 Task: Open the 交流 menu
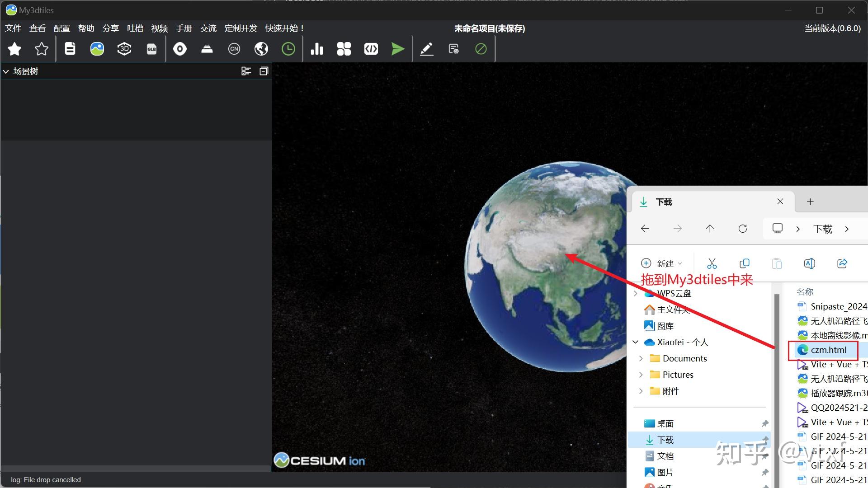click(x=208, y=28)
